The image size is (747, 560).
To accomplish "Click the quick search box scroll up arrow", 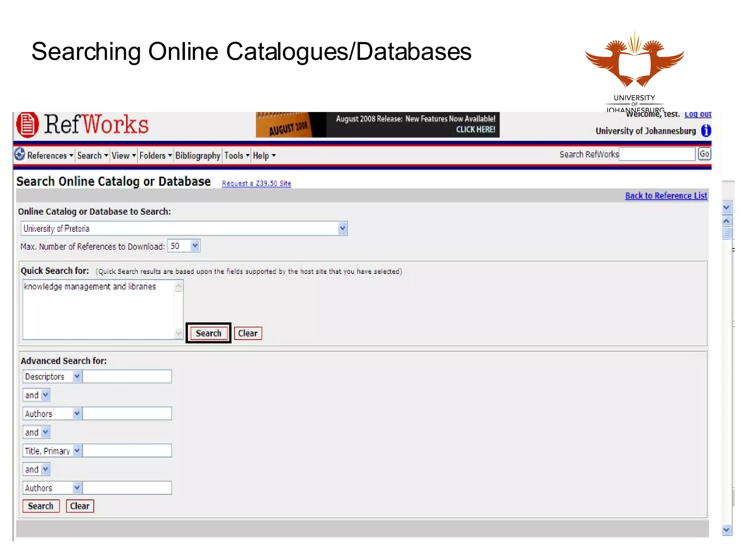I will click(x=179, y=286).
